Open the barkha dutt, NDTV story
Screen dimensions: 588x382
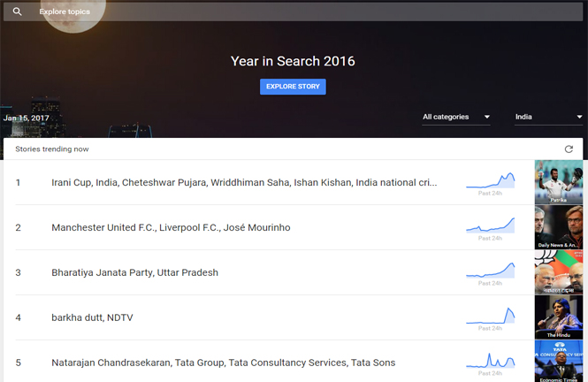[92, 317]
